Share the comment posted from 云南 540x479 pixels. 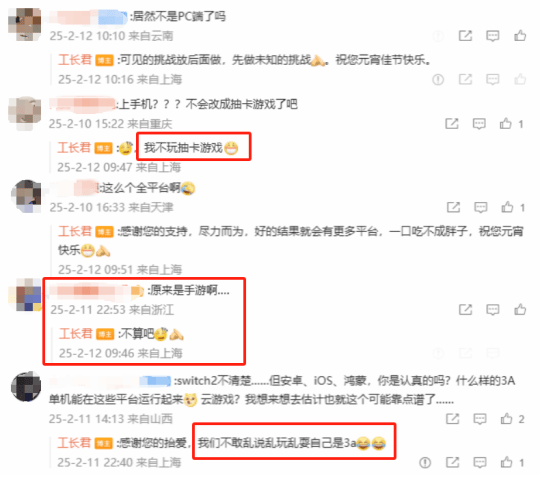tap(465, 35)
